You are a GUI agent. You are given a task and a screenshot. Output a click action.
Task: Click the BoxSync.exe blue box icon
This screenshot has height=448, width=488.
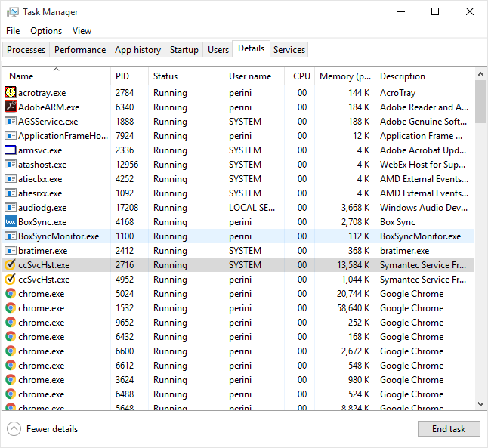click(11, 222)
